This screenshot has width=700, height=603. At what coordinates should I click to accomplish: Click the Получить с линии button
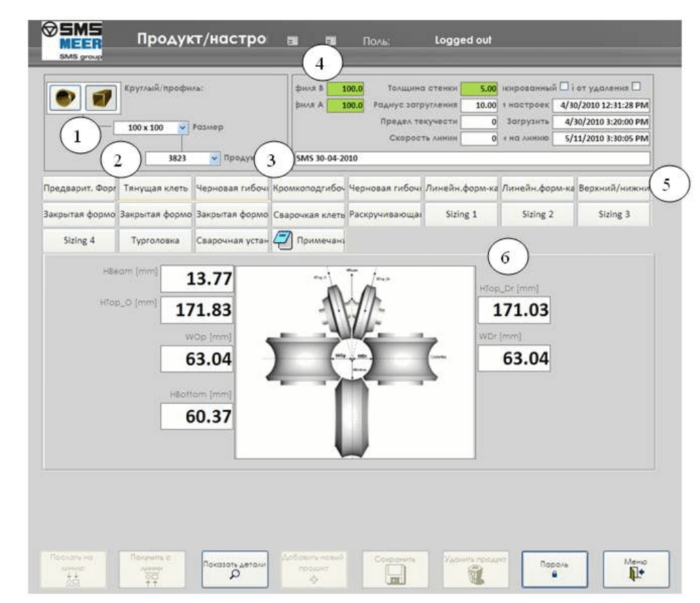coord(151,569)
